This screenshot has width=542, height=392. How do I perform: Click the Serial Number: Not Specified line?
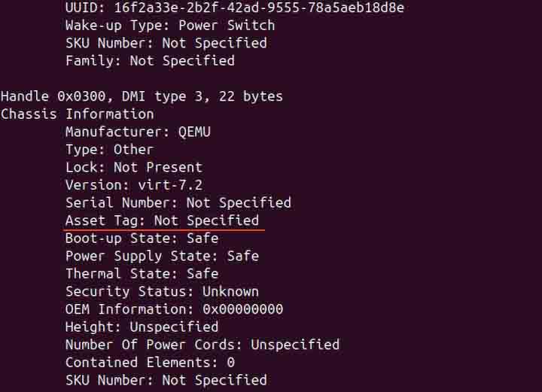(x=178, y=202)
